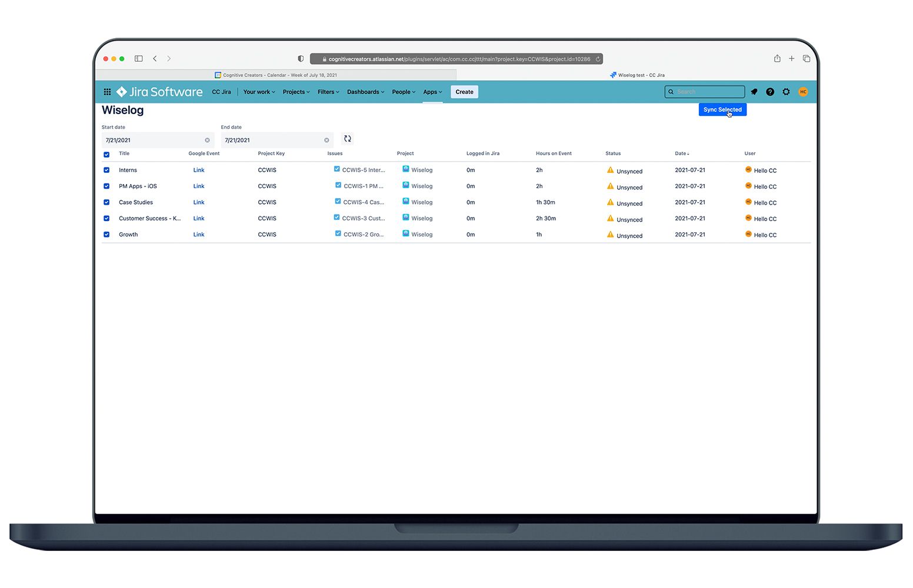Clear the Start date field with its x icon

coord(207,140)
